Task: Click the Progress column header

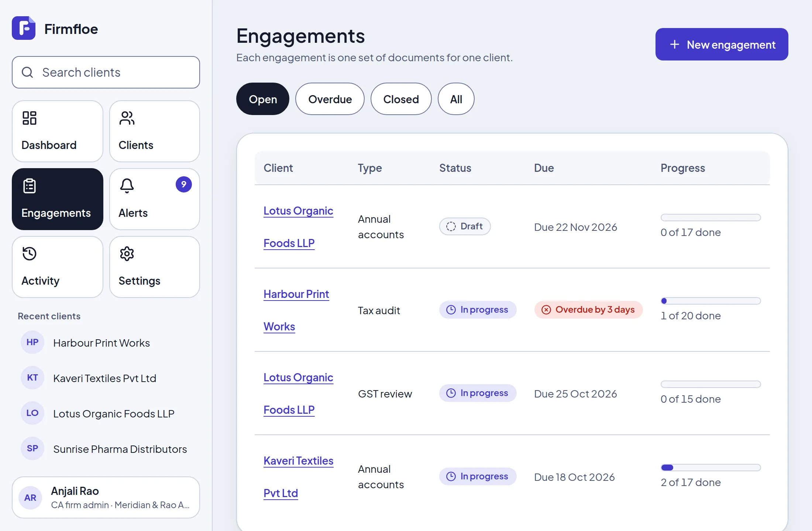Action: [x=683, y=168]
